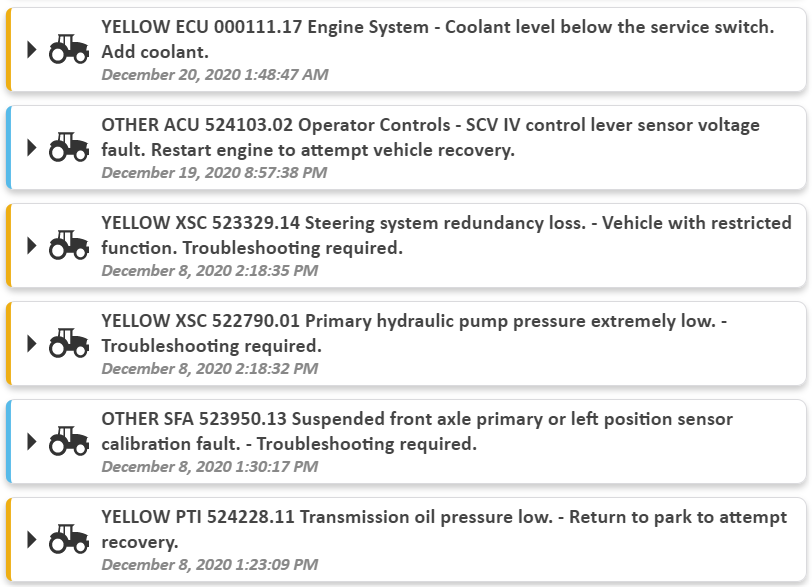Open the coolant level below service switch message

pos(438,39)
